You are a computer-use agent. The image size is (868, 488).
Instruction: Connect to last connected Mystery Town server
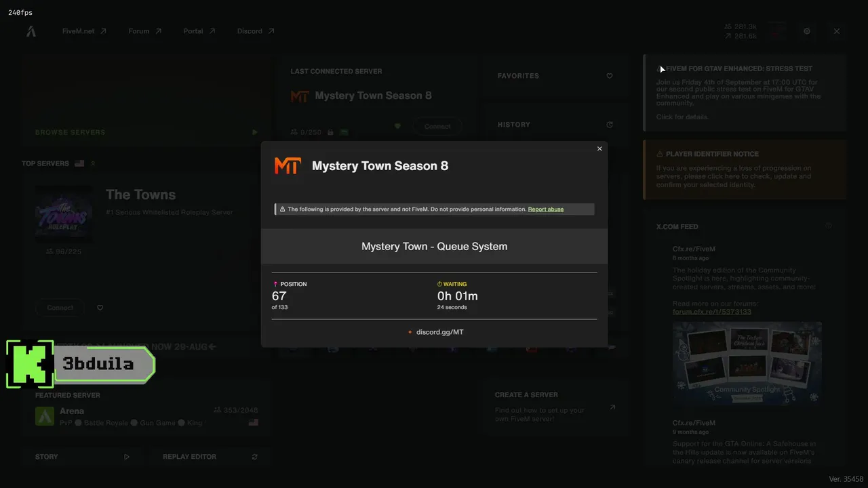pos(437,126)
